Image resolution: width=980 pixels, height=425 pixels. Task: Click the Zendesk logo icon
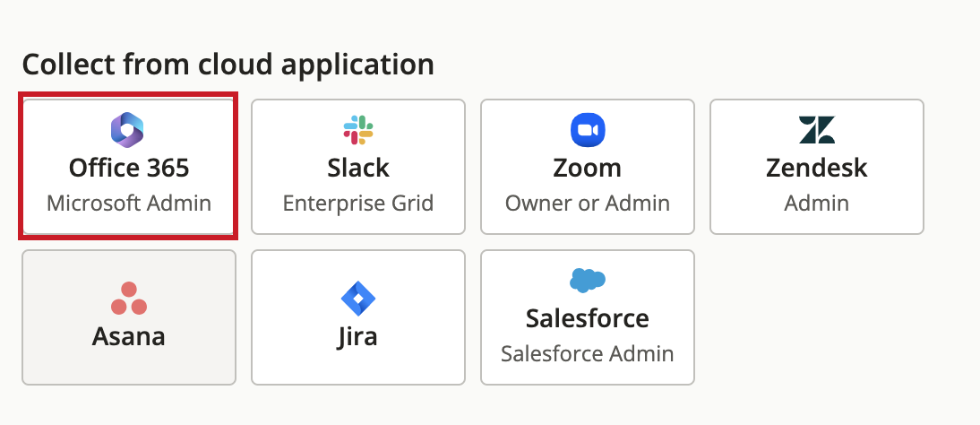(817, 130)
